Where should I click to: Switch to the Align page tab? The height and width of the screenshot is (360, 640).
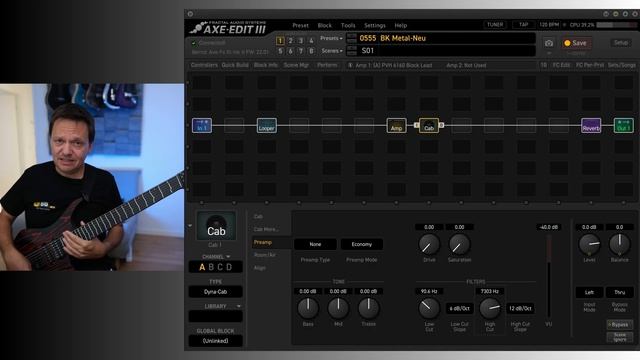(260, 268)
